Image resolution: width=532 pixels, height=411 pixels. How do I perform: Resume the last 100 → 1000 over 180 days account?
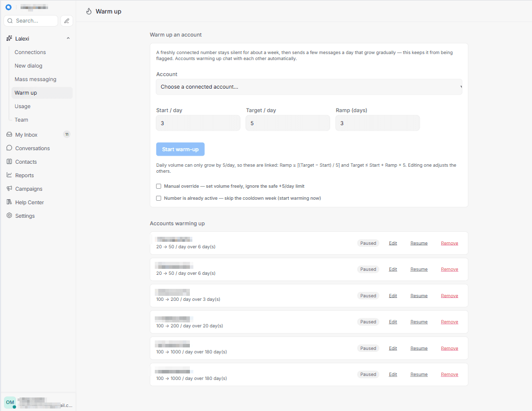(x=419, y=374)
